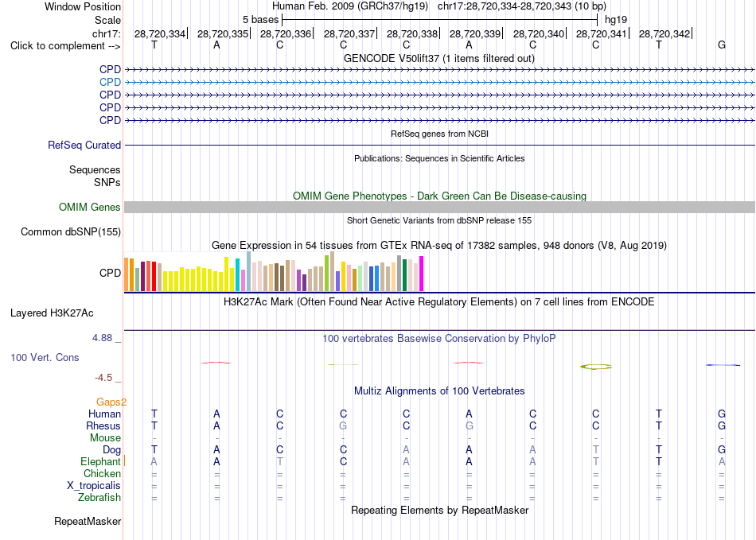Open the Repeating Elements by RepeatMasker title

pos(439,510)
